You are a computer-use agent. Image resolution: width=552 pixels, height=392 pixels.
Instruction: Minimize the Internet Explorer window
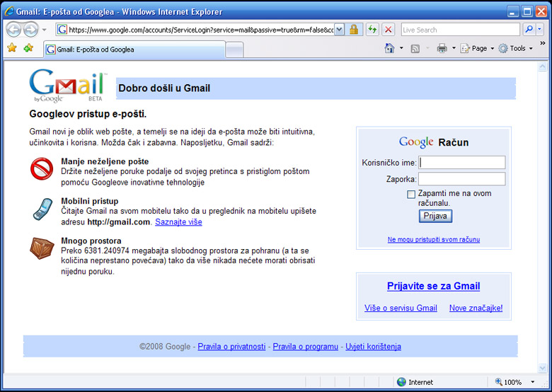(x=513, y=11)
